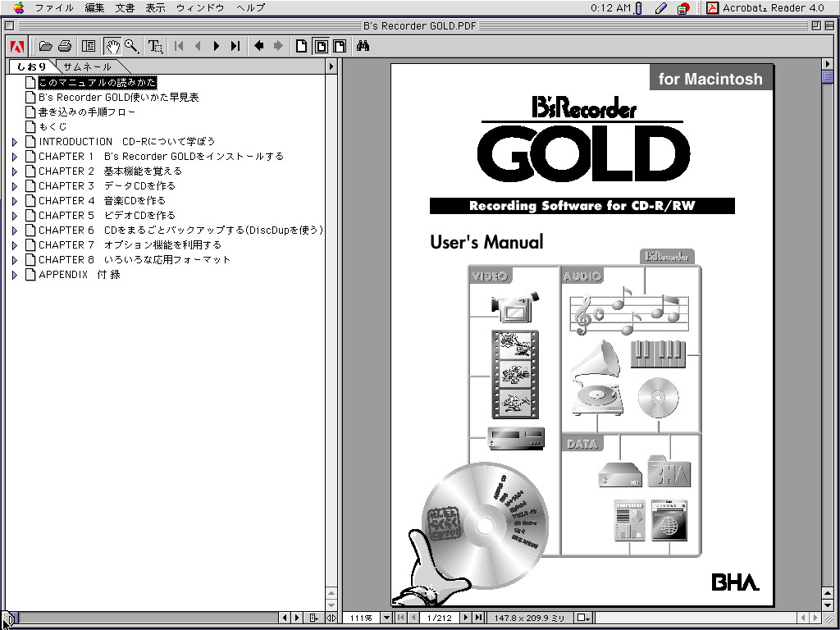Open bookmark 書き込みの手順フロー
840x630 pixels.
pos(87,112)
